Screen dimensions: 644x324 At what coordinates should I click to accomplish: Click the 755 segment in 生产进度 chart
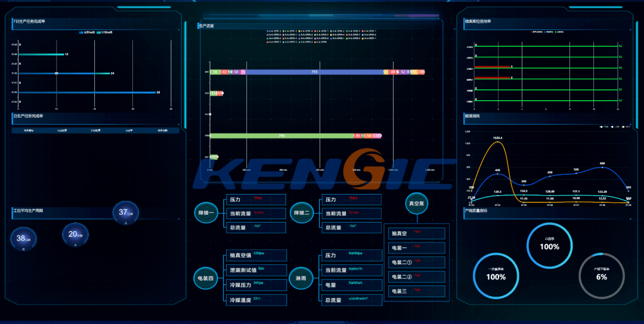point(314,72)
